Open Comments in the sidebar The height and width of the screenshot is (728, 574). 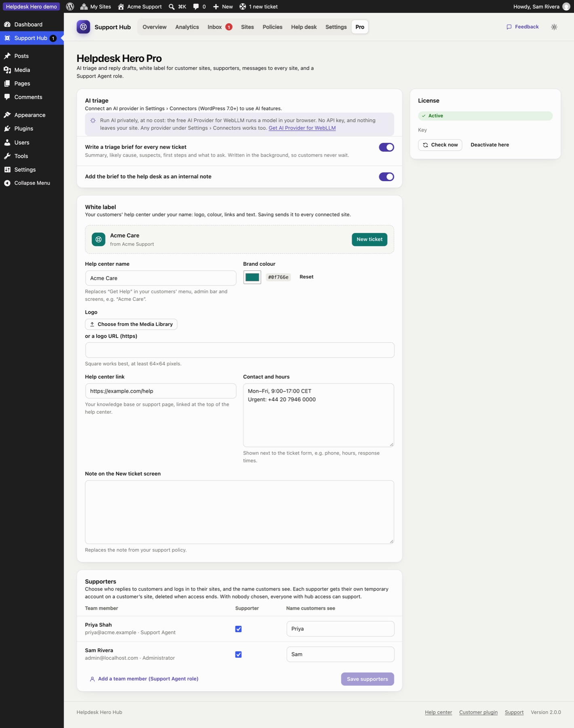point(32,97)
